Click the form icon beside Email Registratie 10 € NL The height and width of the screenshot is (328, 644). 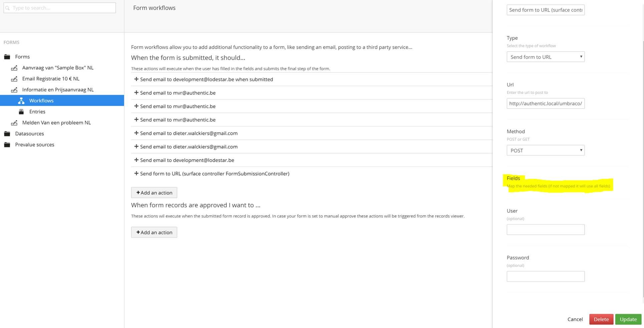pyautogui.click(x=14, y=79)
